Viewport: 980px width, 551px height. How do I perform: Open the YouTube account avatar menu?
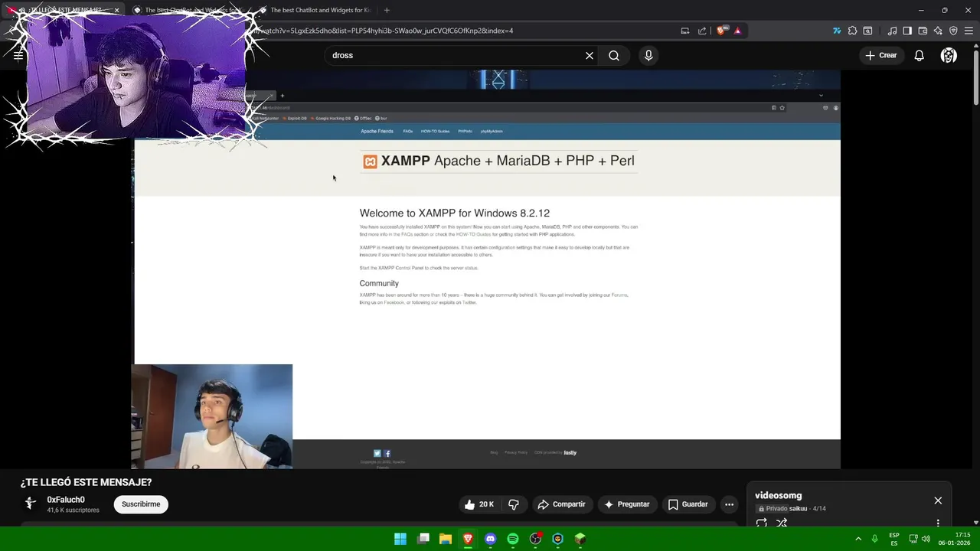tap(949, 55)
